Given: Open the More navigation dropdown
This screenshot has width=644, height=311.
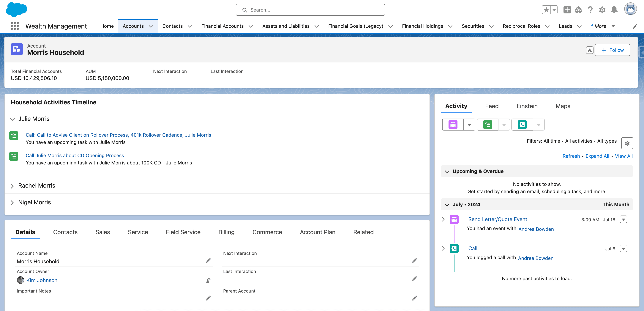Looking at the screenshot, I should [603, 26].
